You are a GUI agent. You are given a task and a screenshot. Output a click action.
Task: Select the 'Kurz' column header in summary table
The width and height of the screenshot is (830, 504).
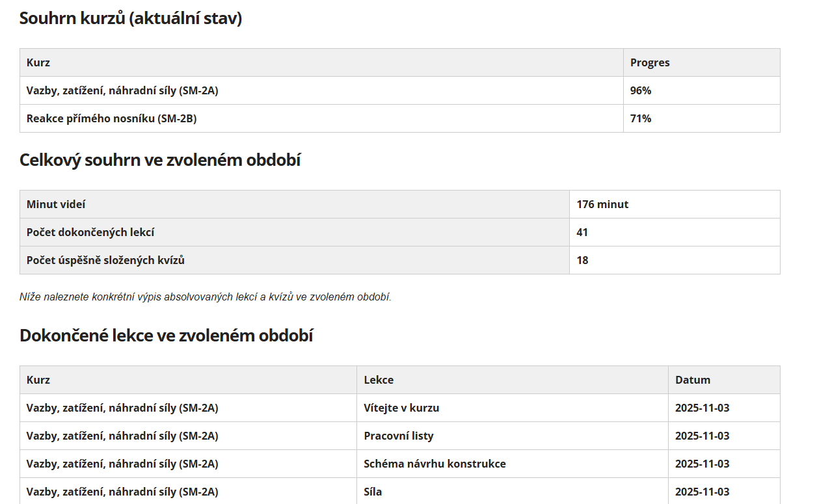(x=321, y=62)
